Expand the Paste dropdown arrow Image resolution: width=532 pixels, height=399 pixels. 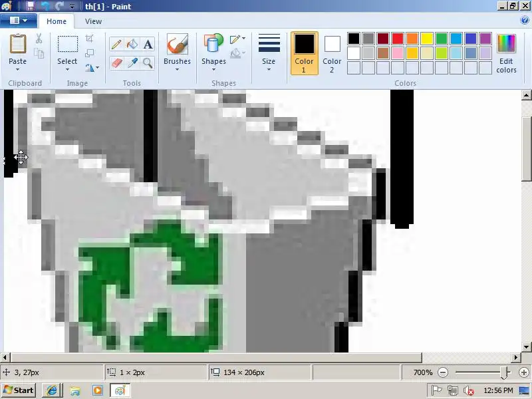tap(18, 70)
